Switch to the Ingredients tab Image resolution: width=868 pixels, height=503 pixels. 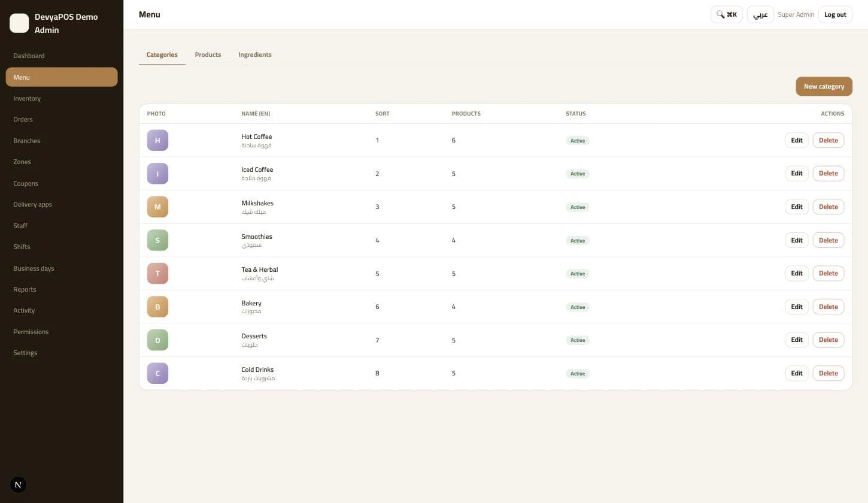click(x=255, y=54)
